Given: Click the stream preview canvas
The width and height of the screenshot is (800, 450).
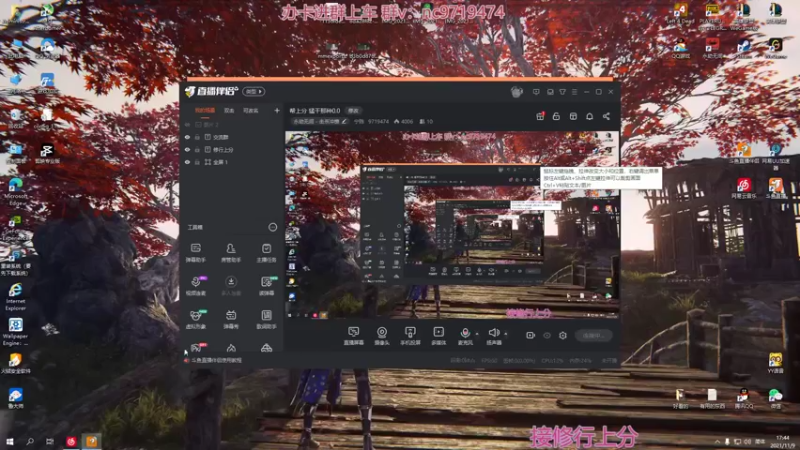Looking at the screenshot, I should point(452,225).
